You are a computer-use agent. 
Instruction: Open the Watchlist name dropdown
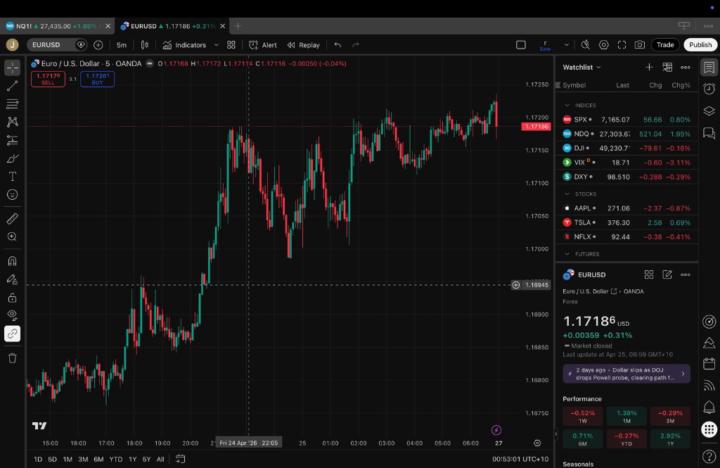(581, 67)
